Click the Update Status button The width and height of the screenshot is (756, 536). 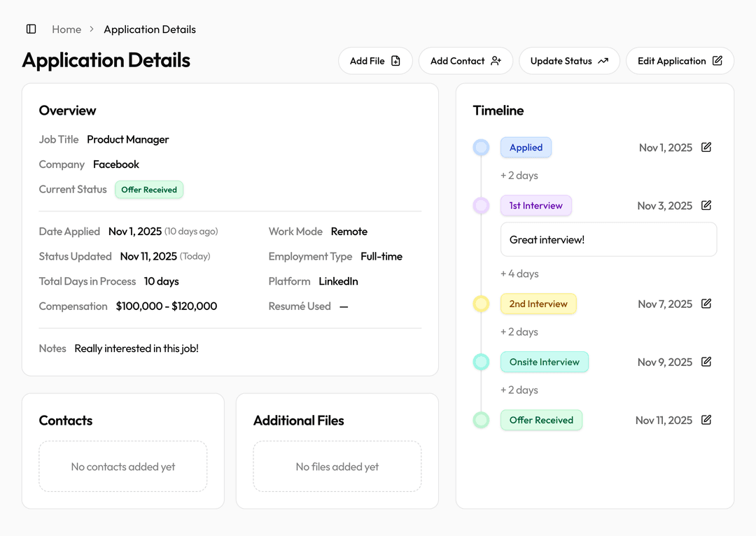coord(569,61)
